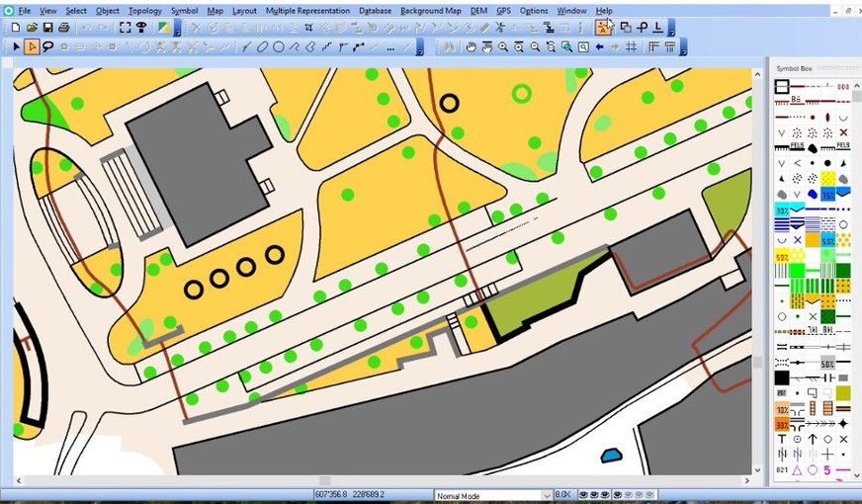Click the Print icon in the toolbar
The image size is (862, 504).
point(63,28)
